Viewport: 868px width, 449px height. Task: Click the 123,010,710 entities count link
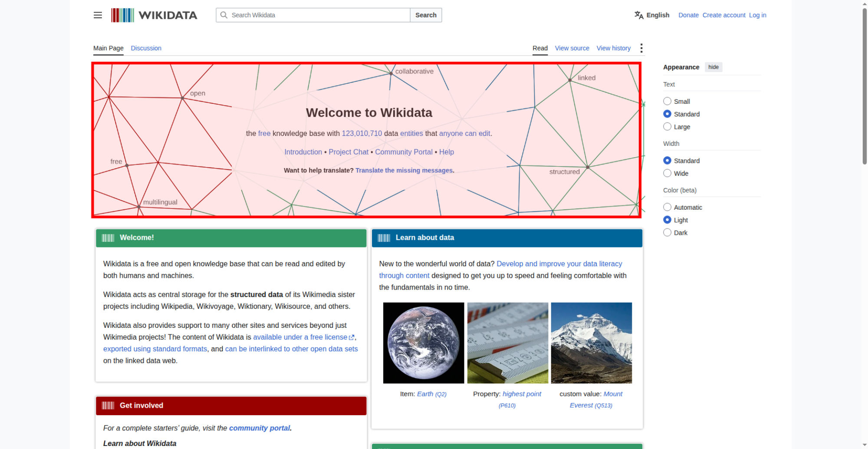click(x=362, y=133)
